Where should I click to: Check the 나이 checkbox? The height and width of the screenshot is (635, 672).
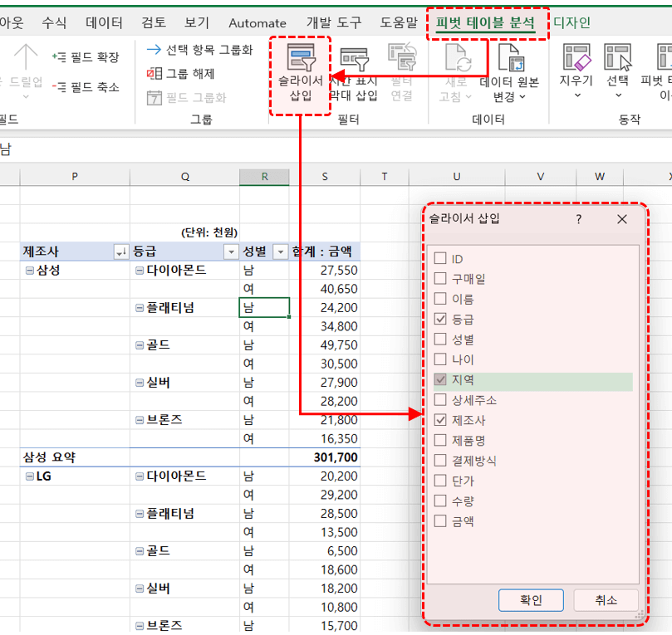click(x=440, y=359)
